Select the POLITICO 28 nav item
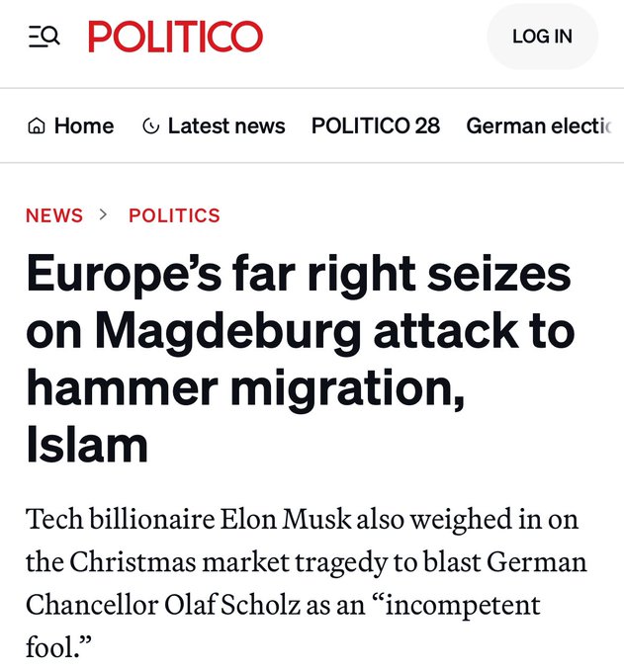 [x=376, y=126]
